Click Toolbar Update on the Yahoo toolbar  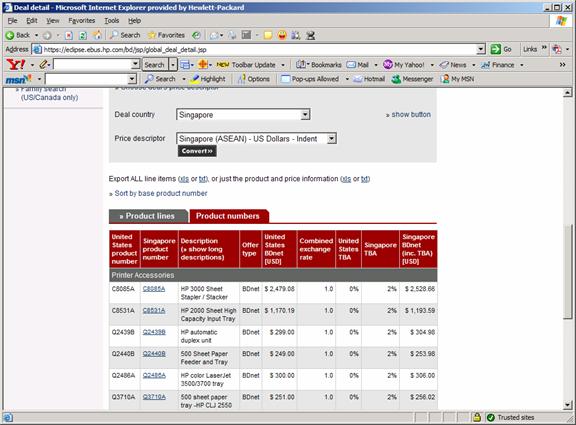pyautogui.click(x=246, y=65)
